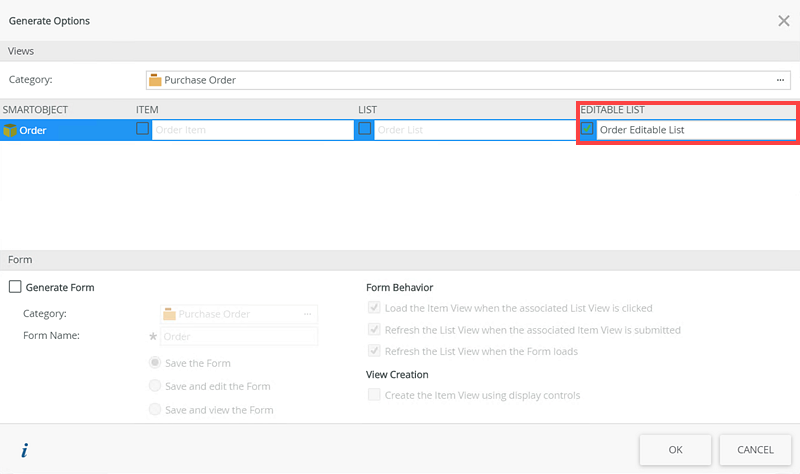
Task: Click the Order SmartObject cube icon
Action: coord(10,130)
